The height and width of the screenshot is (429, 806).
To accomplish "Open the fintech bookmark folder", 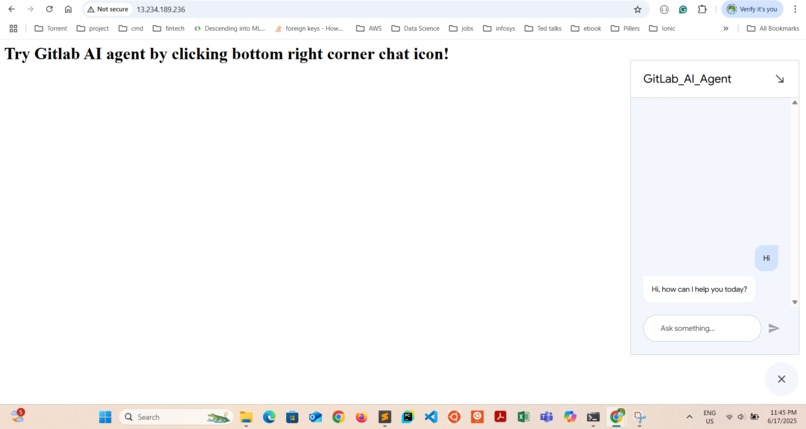I will click(x=169, y=28).
